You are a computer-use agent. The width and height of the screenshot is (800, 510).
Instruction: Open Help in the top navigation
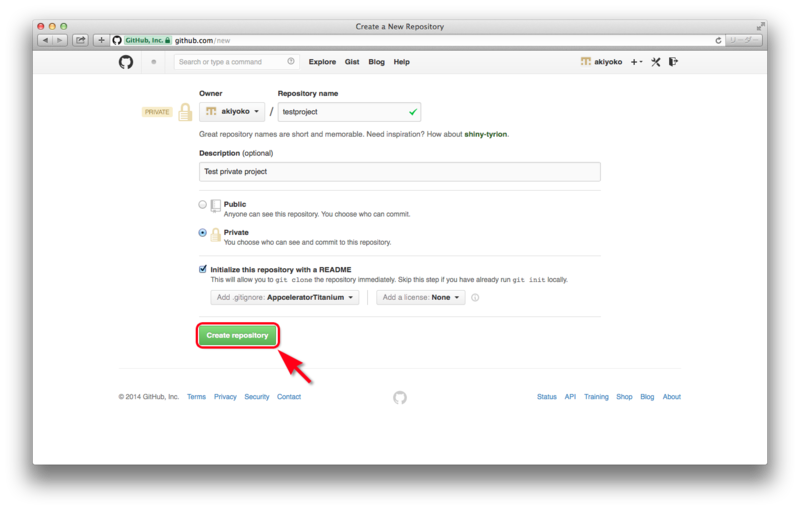[x=402, y=62]
